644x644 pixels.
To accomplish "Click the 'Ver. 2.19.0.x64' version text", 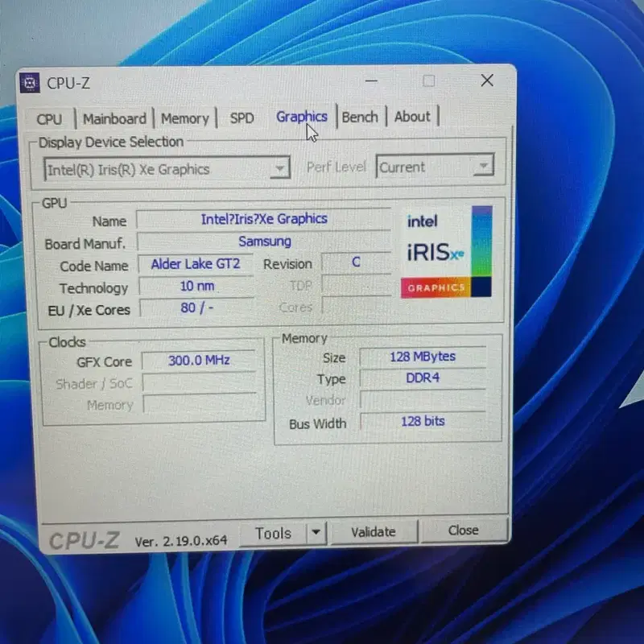I will [181, 540].
